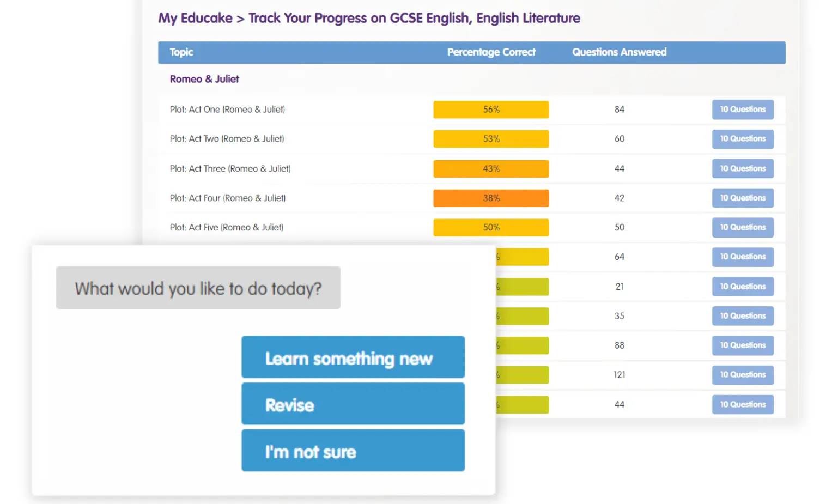This screenshot has height=504, width=832.
Task: Click the Learn something new button
Action: click(352, 358)
